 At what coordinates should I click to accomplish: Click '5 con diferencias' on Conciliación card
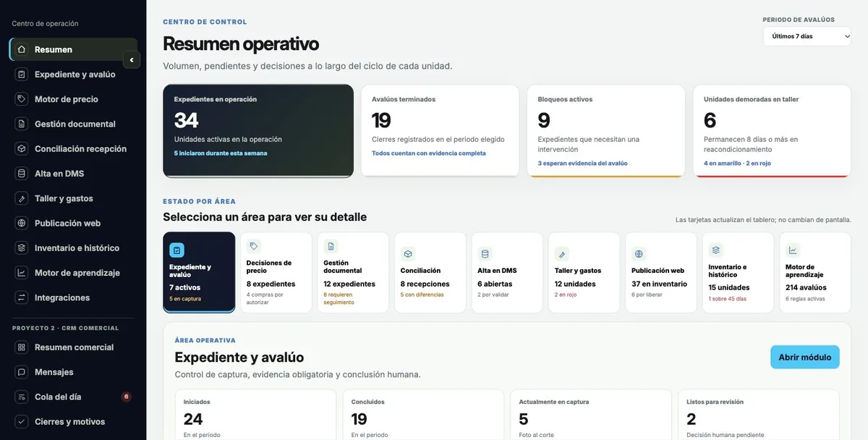422,295
